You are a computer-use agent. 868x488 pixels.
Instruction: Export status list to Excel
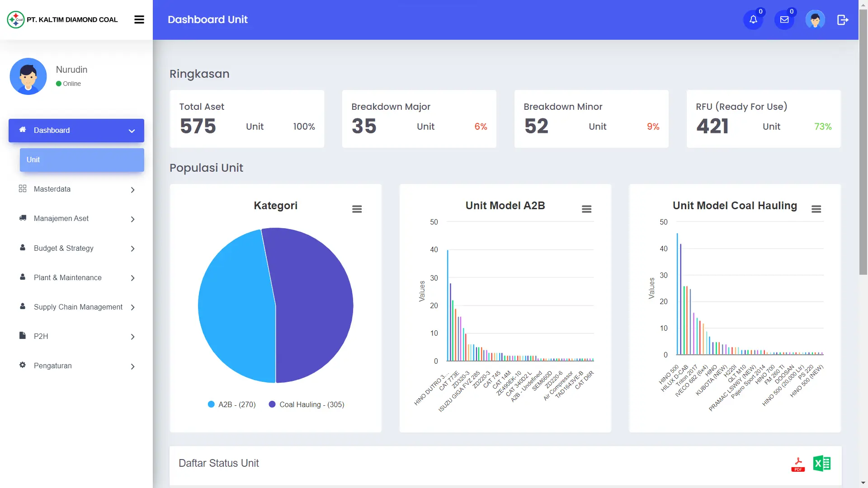821,464
